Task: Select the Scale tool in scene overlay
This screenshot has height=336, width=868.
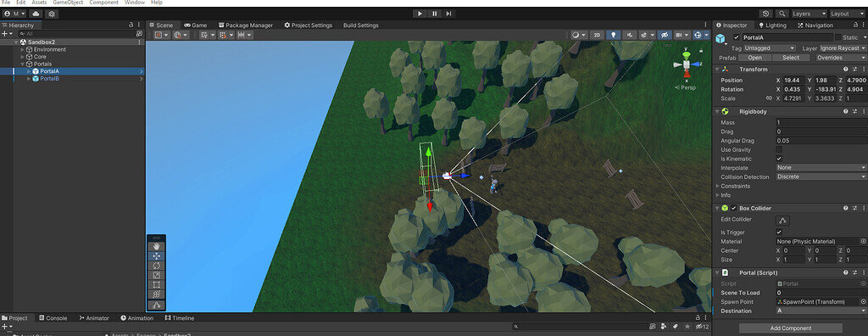Action: coord(157,275)
